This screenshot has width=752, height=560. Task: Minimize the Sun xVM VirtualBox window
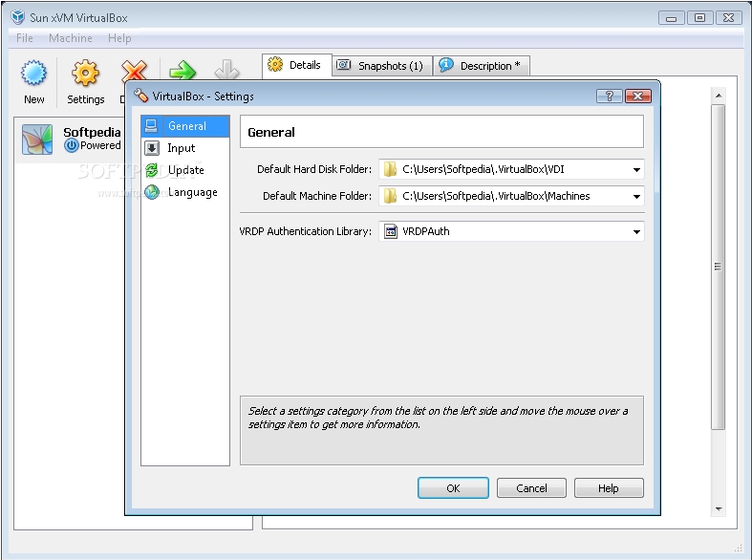pyautogui.click(x=672, y=18)
